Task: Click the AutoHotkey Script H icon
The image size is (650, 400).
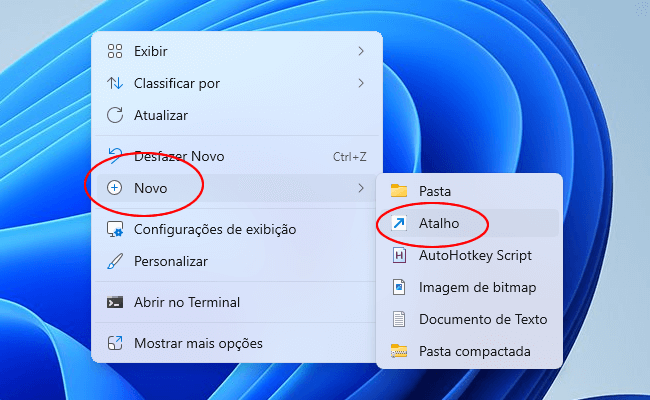Action: [x=399, y=255]
